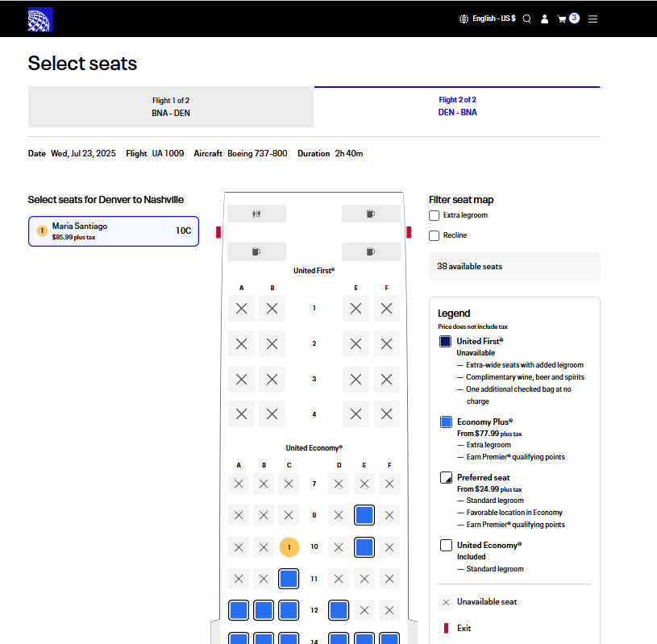657x644 pixels.
Task: Click unavailable seat 12F
Action: click(x=389, y=610)
